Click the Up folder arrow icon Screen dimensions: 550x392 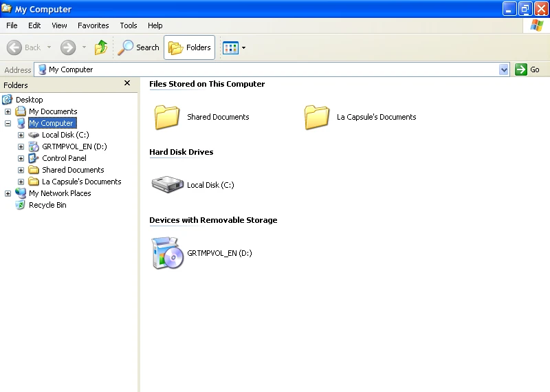[x=101, y=47]
